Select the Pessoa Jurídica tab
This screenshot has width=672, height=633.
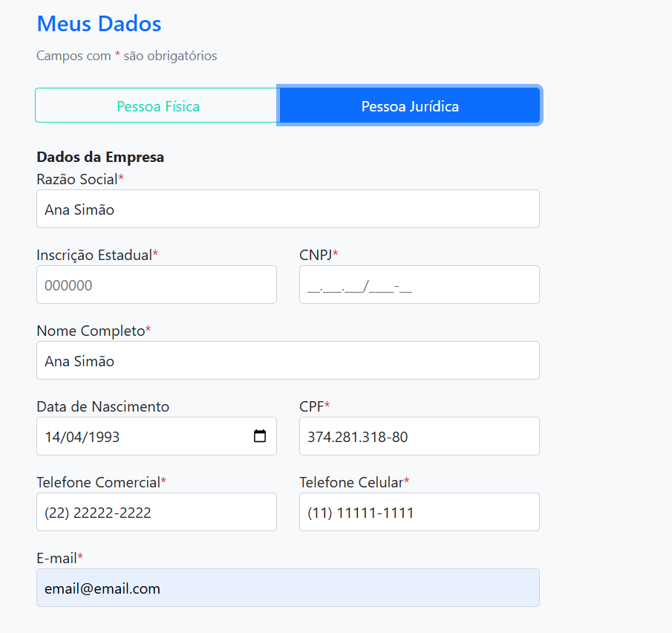409,105
